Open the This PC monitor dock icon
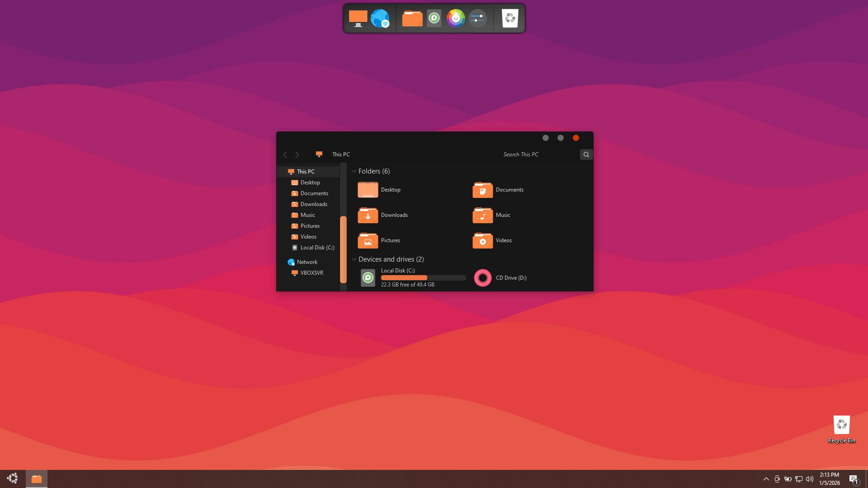The height and width of the screenshot is (488, 868). point(358,19)
